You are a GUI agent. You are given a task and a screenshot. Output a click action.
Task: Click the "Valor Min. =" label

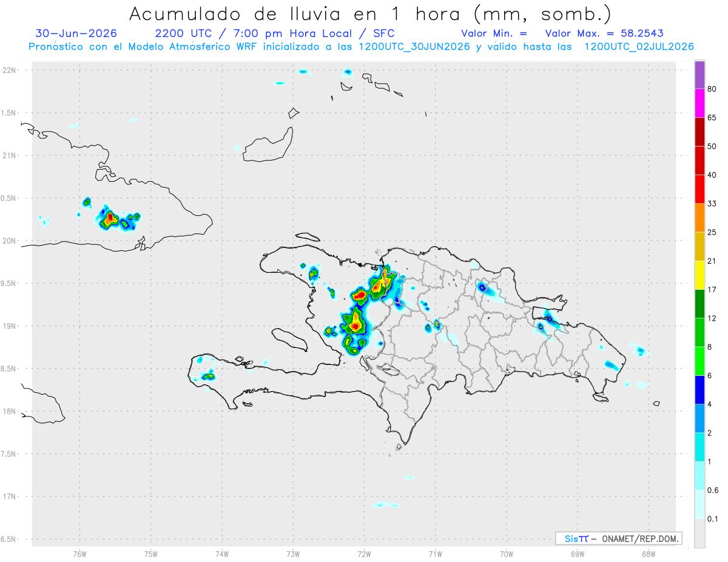click(x=494, y=33)
